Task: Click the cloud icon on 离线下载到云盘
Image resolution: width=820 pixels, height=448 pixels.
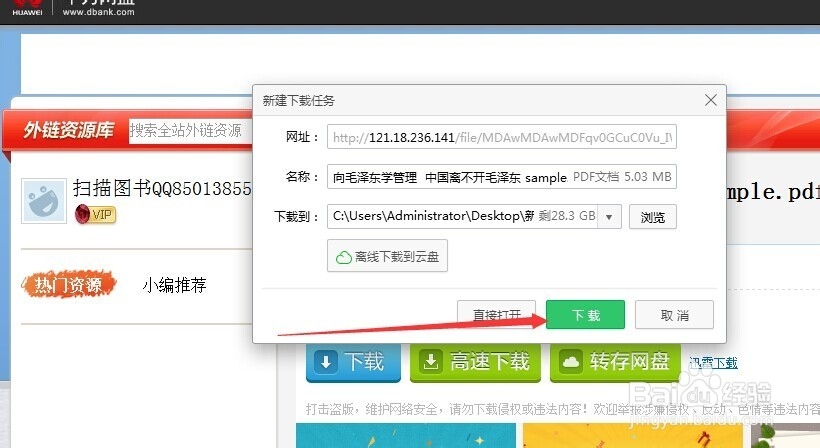Action: coord(344,257)
